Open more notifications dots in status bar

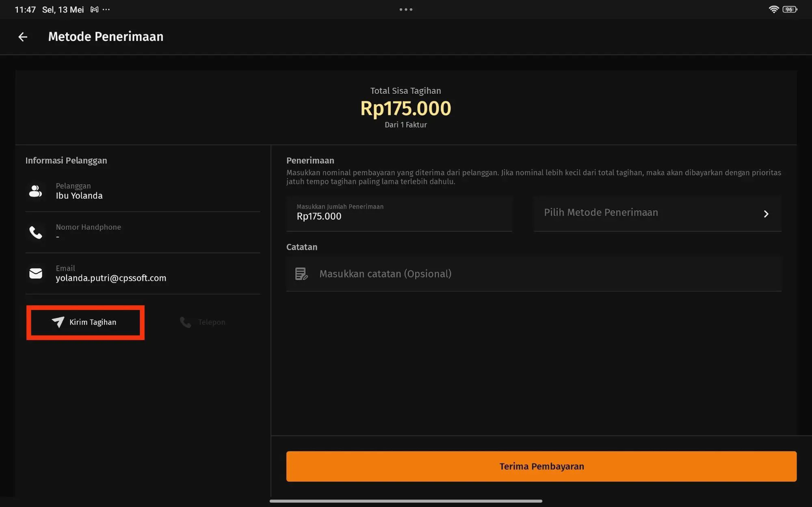tap(106, 9)
